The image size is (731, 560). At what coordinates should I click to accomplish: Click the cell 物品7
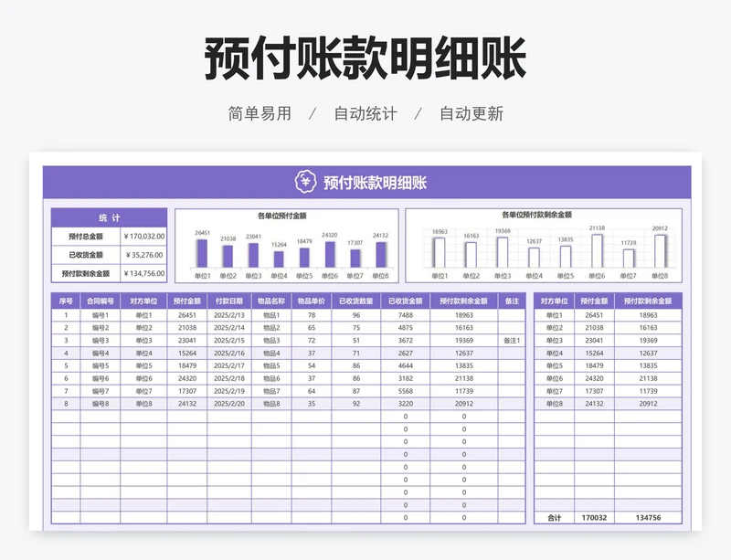point(271,391)
